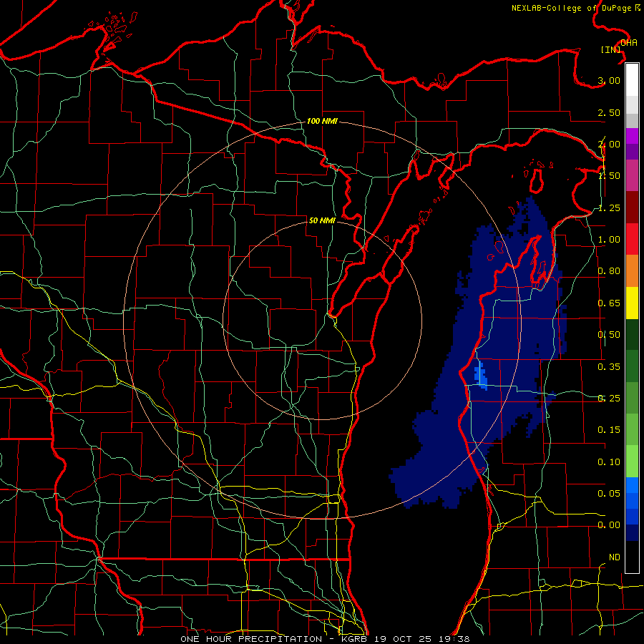
Task: Click the light blue swatch above 0.05
Action: [632, 485]
